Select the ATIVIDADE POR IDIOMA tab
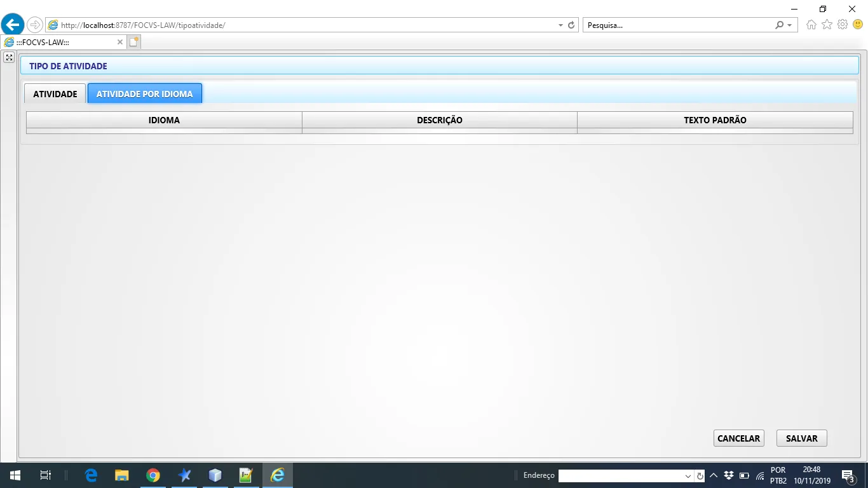Viewport: 868px width, 488px height. [145, 94]
